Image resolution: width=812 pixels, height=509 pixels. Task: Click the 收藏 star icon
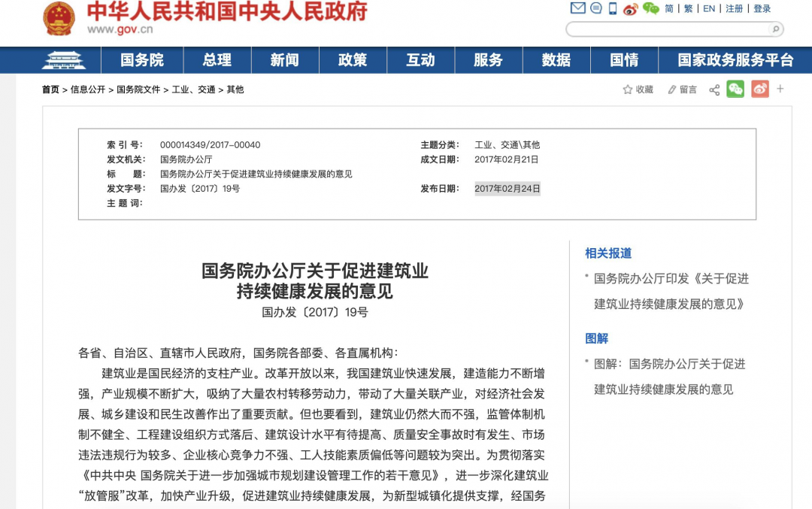point(628,89)
